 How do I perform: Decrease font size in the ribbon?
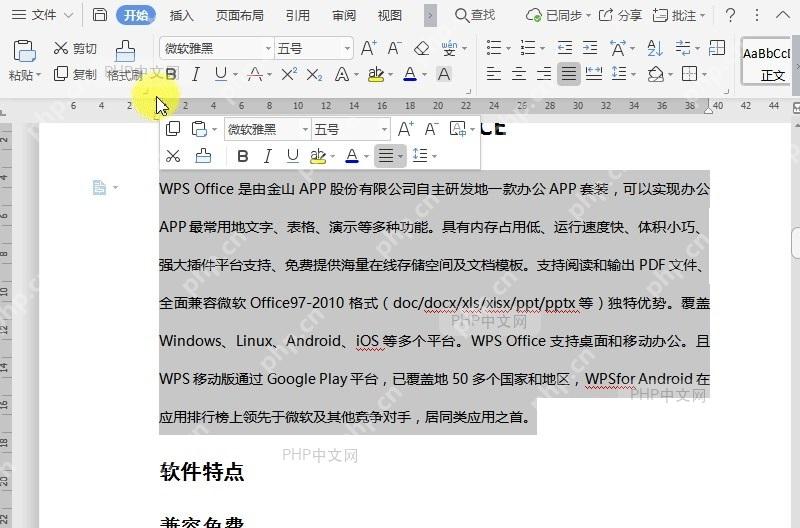click(x=394, y=48)
